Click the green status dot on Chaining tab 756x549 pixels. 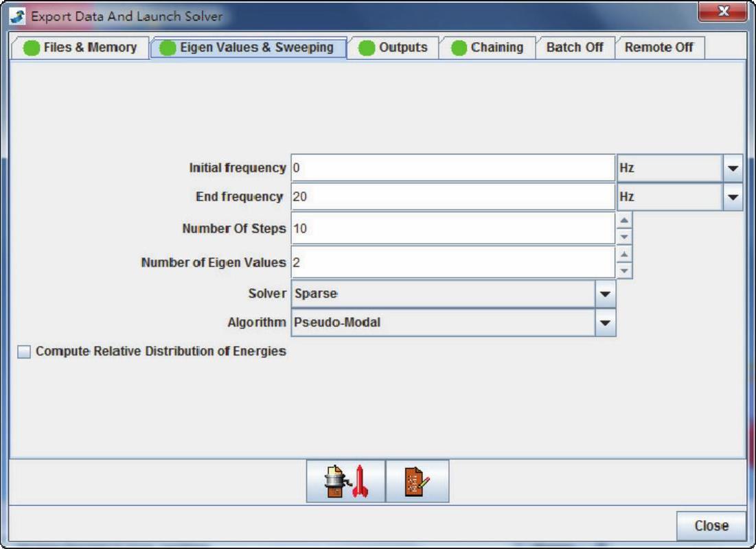(x=459, y=48)
